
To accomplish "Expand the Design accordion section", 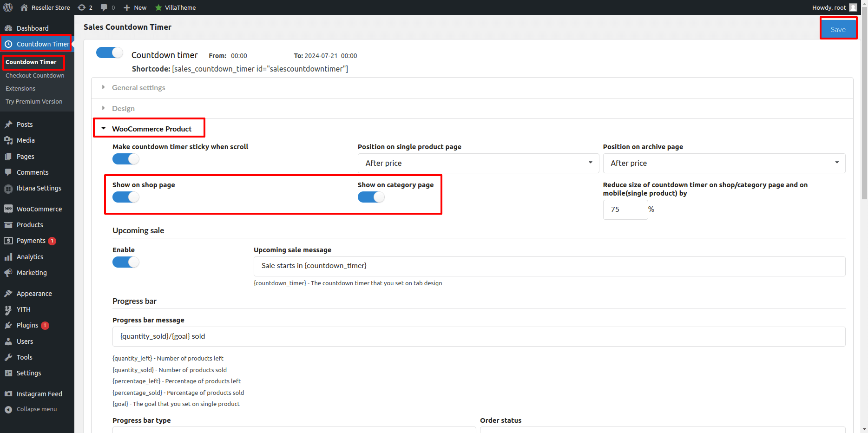I will (x=123, y=109).
